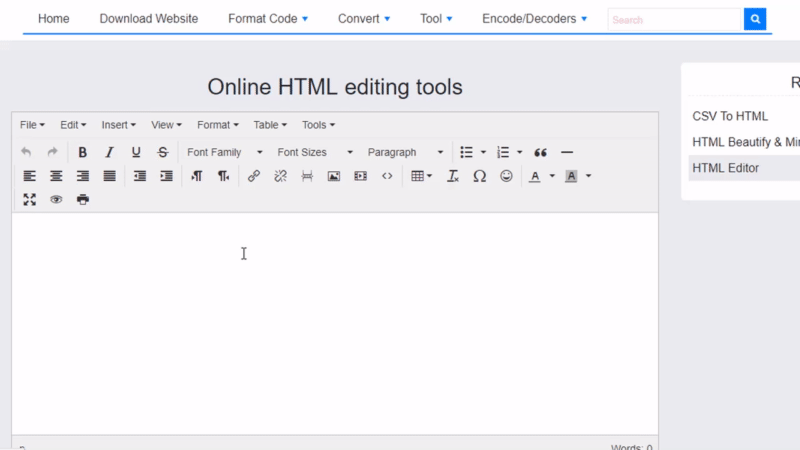Open the Insert menu
Viewport: 800px width, 450px height.
(119, 125)
